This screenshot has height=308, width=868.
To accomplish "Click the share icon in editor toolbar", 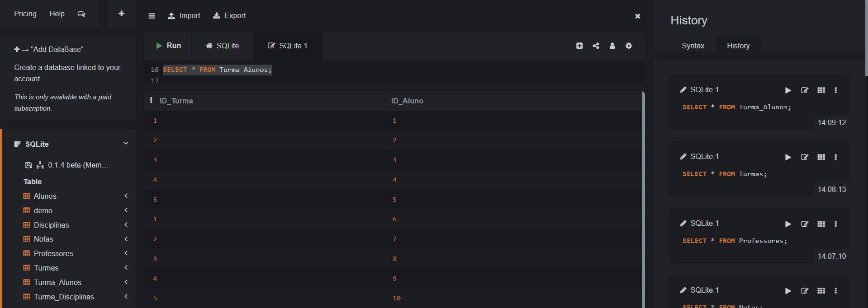I will click(596, 46).
